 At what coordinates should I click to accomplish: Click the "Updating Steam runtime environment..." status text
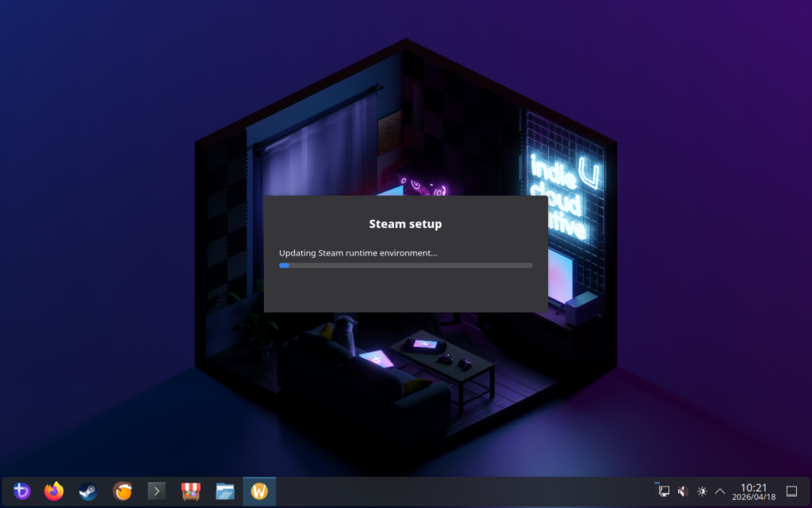(358, 252)
